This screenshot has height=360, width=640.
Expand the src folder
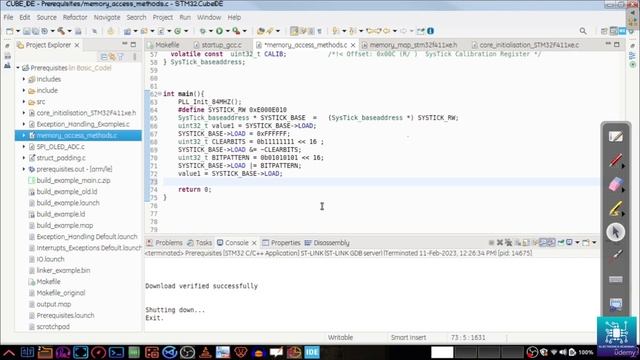(24, 102)
